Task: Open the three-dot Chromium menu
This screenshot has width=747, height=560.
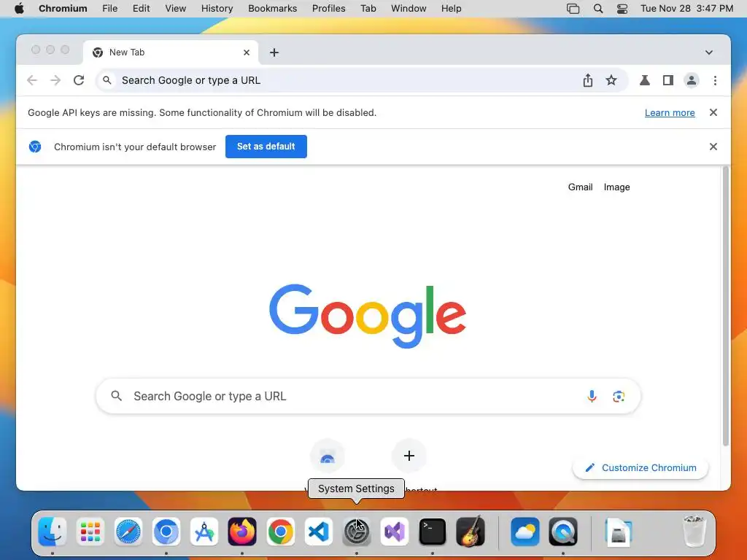Action: [715, 80]
